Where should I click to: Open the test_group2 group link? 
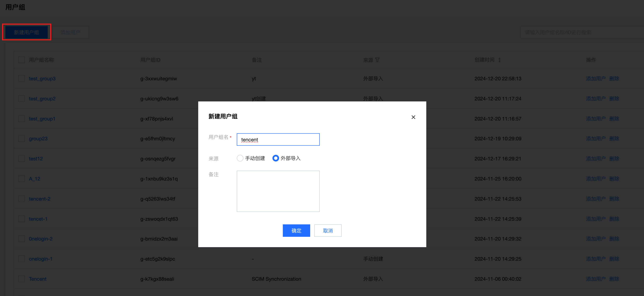42,99
